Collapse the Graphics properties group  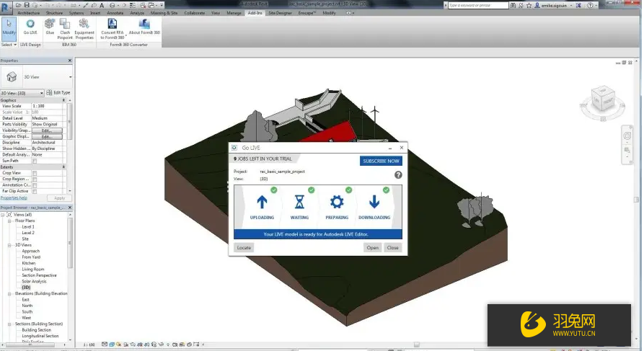tap(63, 100)
